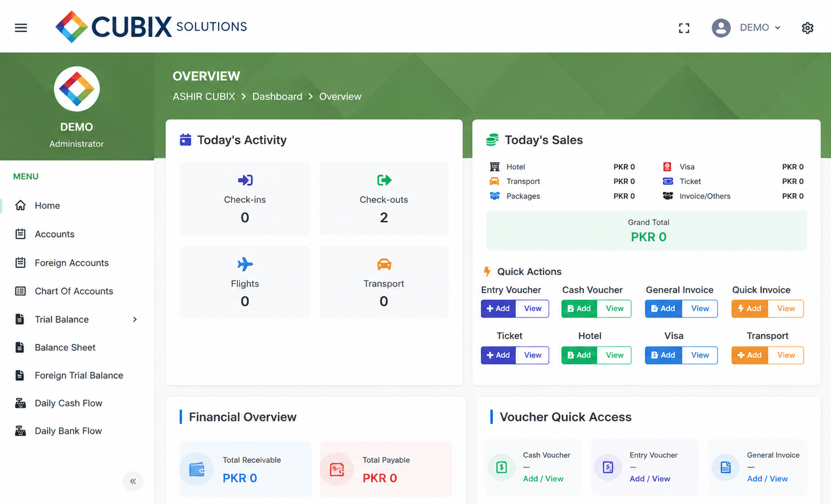Open the DEMO user dropdown arrow

(778, 28)
